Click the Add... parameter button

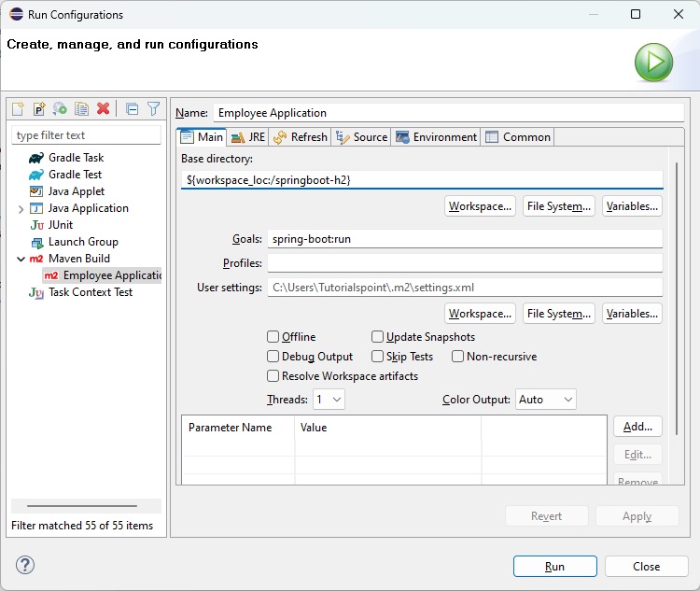pos(637,427)
